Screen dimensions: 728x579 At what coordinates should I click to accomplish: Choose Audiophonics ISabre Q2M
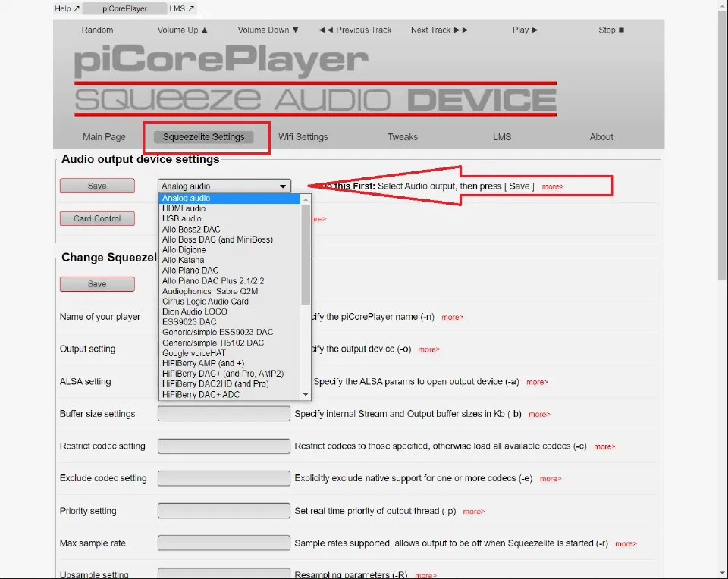tap(229, 291)
